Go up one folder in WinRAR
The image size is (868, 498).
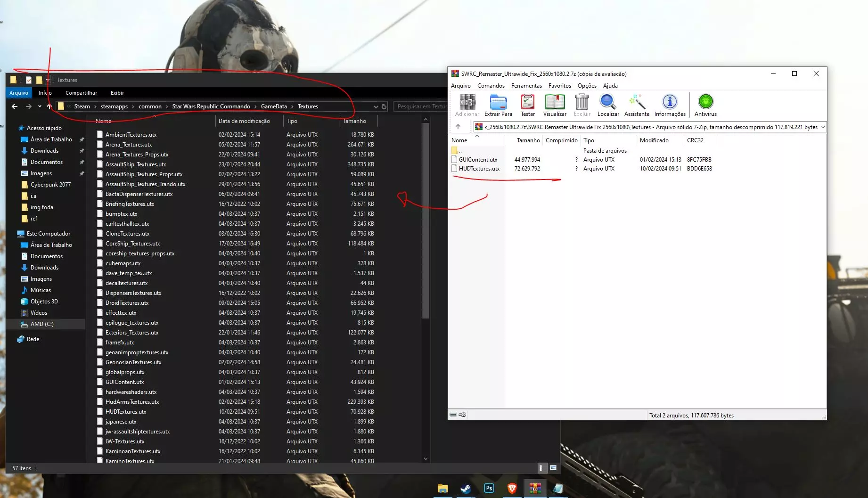tap(458, 127)
